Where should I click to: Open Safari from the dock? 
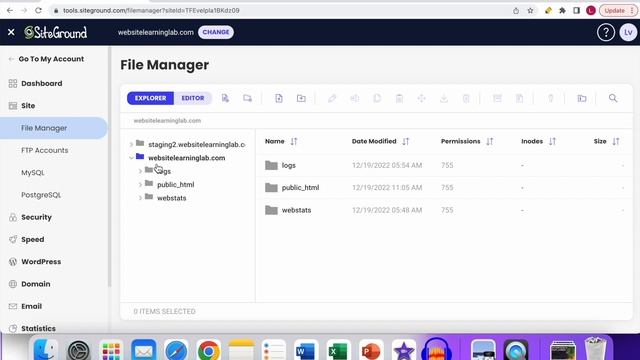[x=176, y=351]
